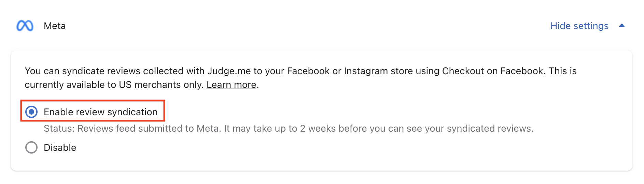Click the "2 weeks" text in status
Image resolution: width=644 pixels, height=184 pixels.
[x=316, y=129]
